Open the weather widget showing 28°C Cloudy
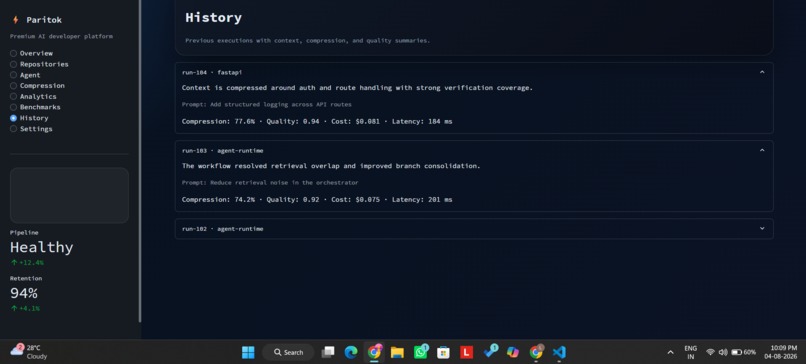 coord(28,352)
